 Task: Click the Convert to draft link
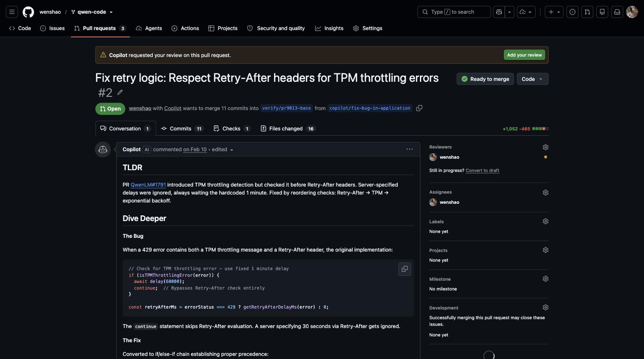pyautogui.click(x=482, y=170)
